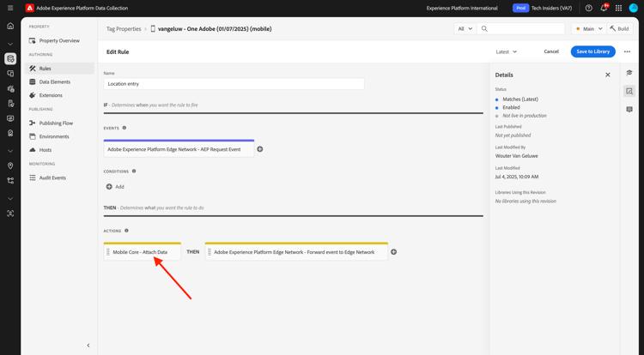Open the app switcher grid icon
The image size is (644, 355).
618,8
